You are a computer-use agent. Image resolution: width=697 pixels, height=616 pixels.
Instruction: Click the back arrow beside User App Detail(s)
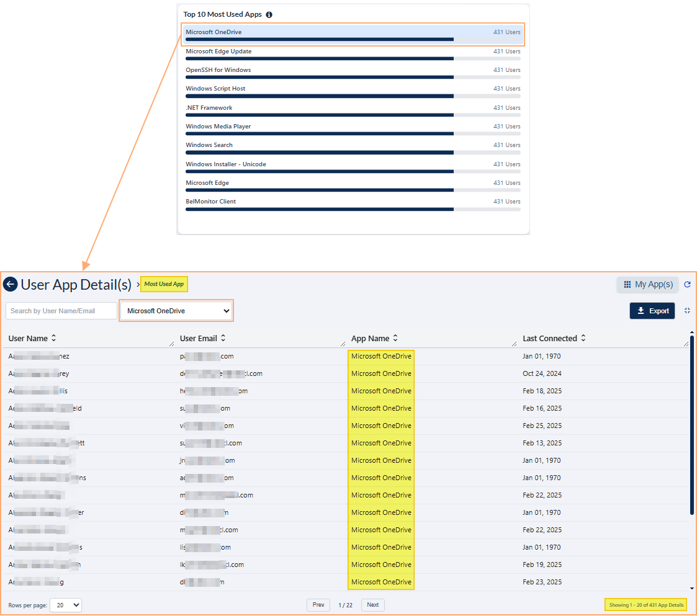pos(11,284)
